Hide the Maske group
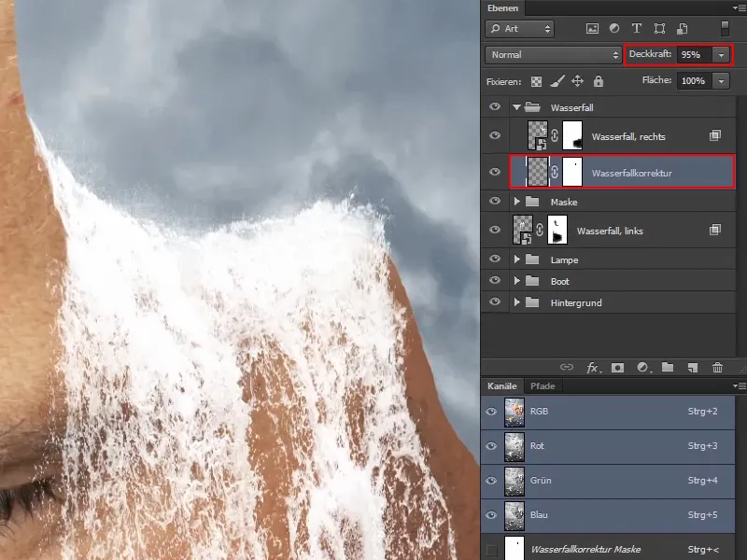747x560 pixels. click(495, 201)
